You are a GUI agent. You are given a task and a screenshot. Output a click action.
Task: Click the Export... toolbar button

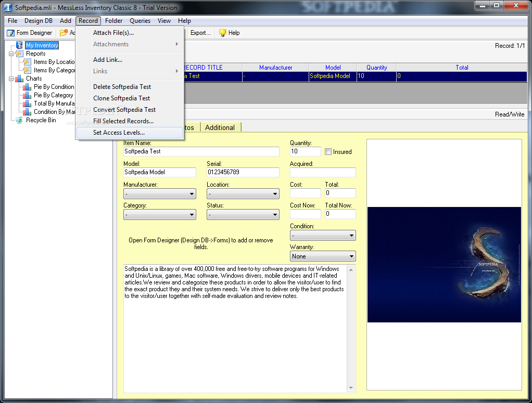(200, 33)
